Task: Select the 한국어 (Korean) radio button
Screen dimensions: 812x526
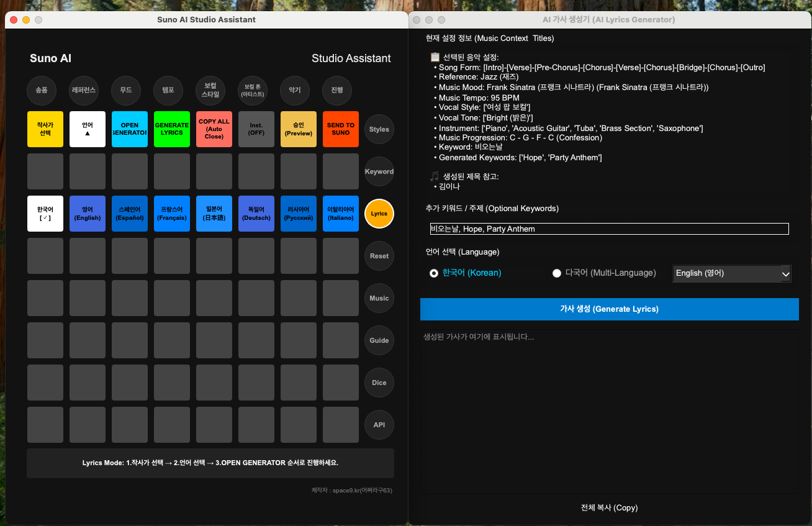Action: coord(434,273)
